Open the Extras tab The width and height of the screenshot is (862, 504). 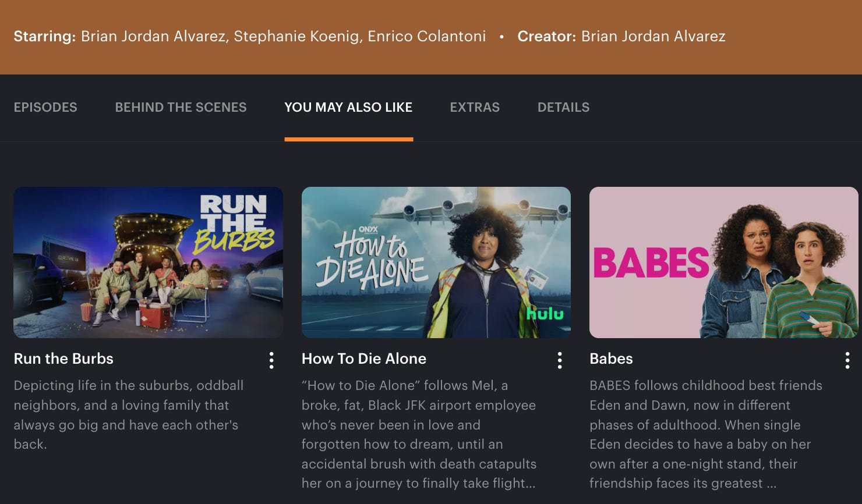tap(475, 107)
